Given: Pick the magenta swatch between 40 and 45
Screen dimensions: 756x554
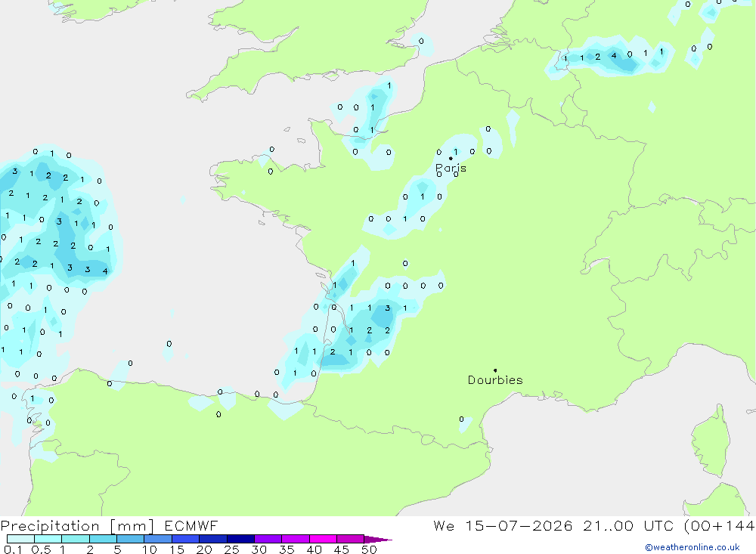Looking at the screenshot, I should [x=323, y=539].
